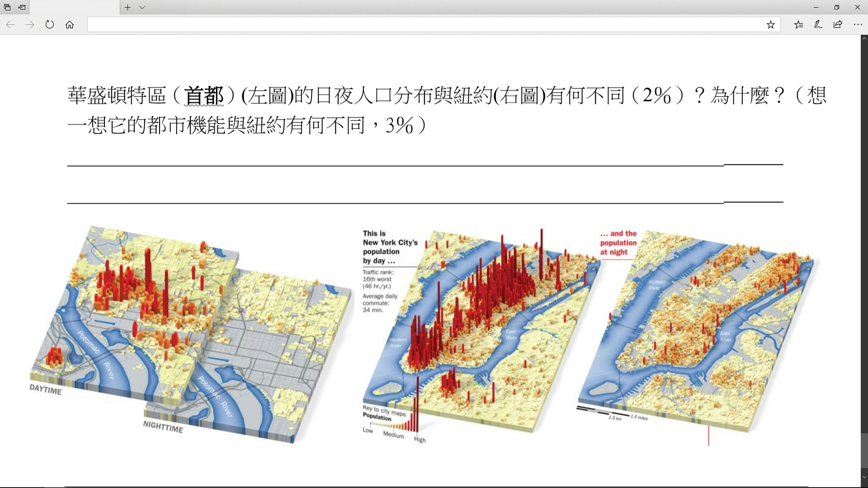Viewport: 868px width, 488px height.
Task: Open the web notes pen icon
Action: tap(818, 25)
